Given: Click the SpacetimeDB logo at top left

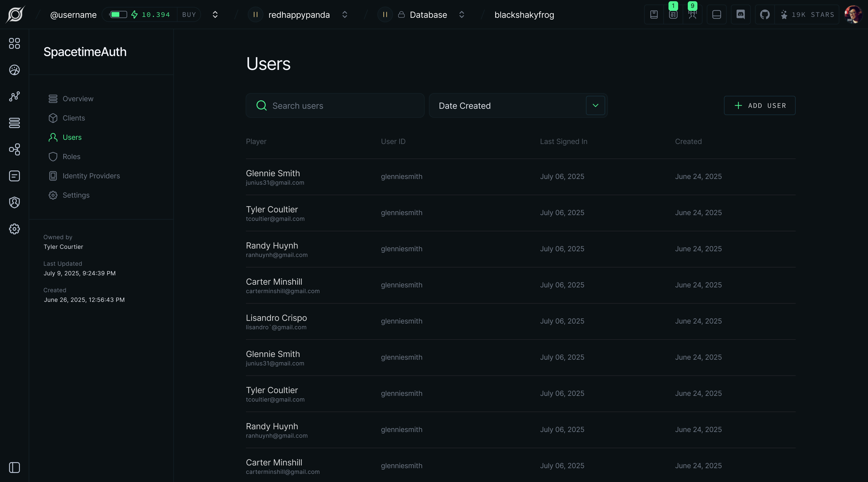Looking at the screenshot, I should [x=15, y=14].
